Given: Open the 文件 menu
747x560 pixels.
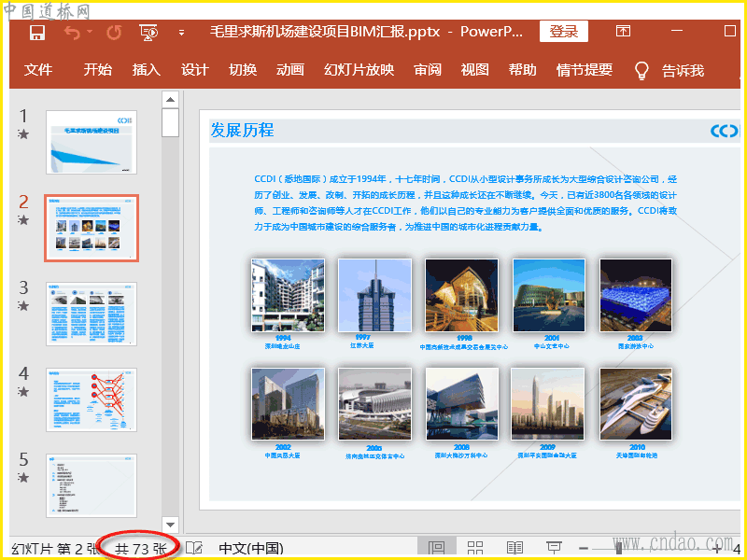Looking at the screenshot, I should click(38, 70).
